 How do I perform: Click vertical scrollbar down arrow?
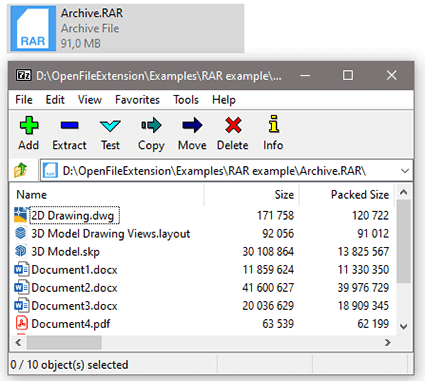404,326
